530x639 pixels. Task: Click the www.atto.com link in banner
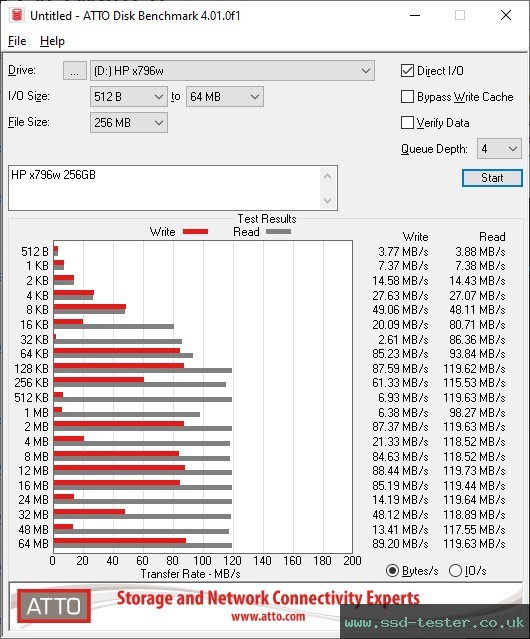pos(268,616)
